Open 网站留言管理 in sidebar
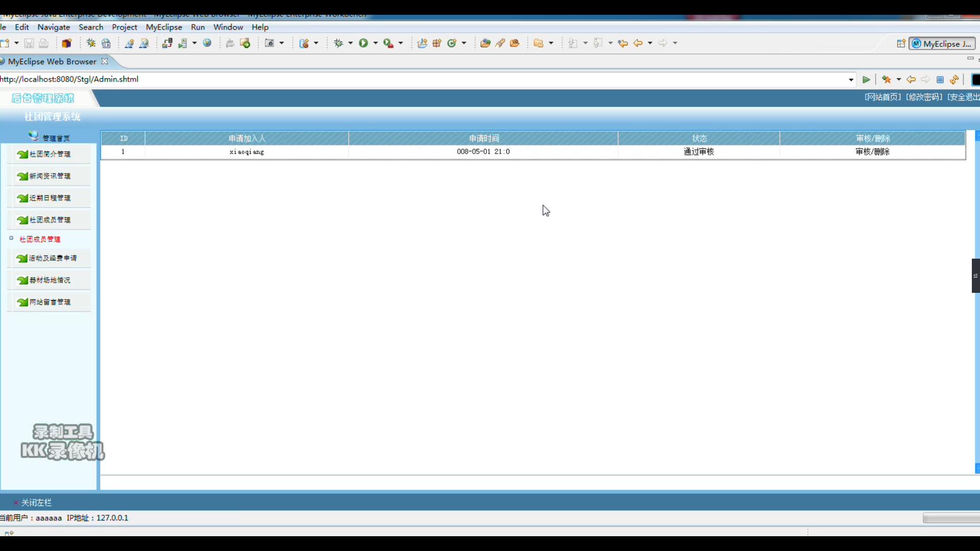The height and width of the screenshot is (551, 980). tap(50, 302)
